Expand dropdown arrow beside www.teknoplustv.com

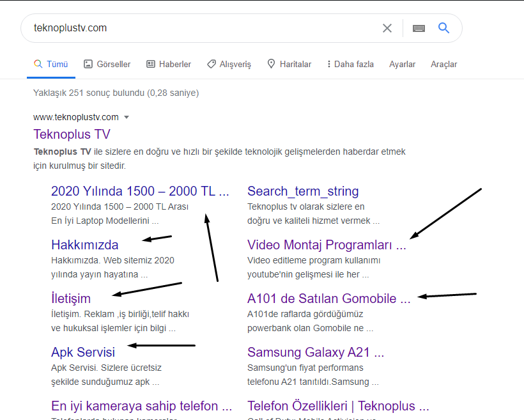pyautogui.click(x=127, y=118)
